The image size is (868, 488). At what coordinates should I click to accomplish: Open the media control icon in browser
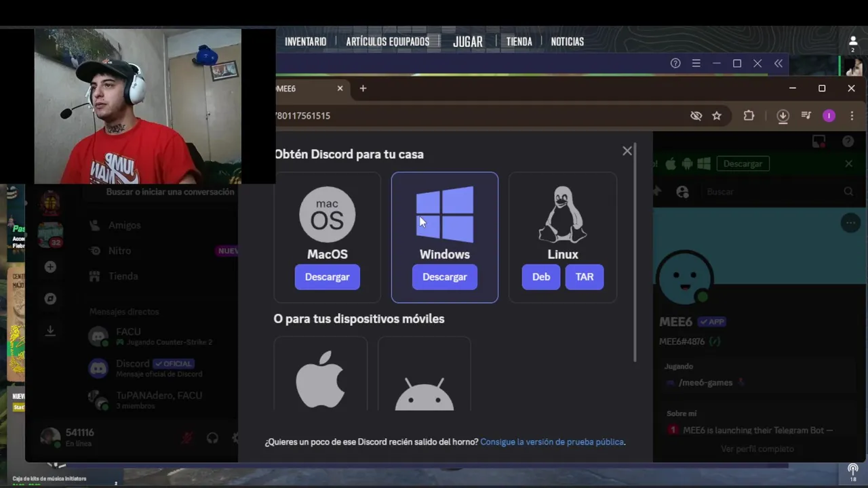point(806,116)
